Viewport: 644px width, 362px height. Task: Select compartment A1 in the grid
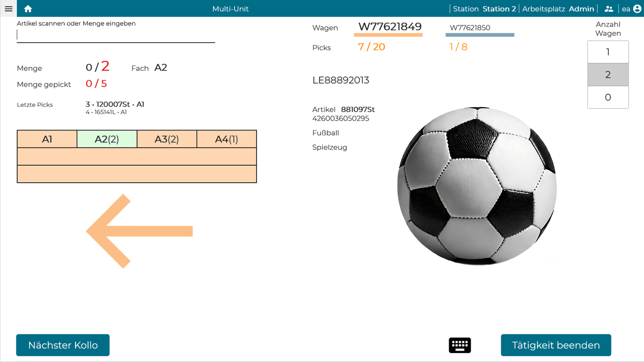pyautogui.click(x=47, y=139)
